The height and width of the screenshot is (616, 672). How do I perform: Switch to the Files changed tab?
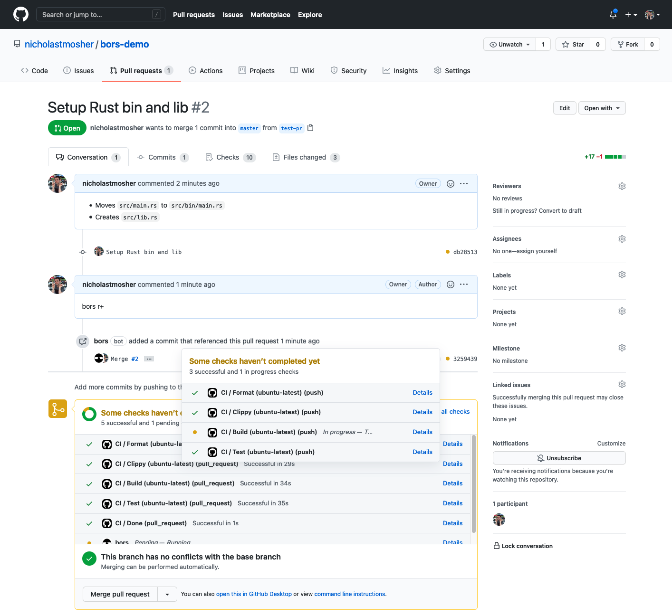[x=304, y=157]
